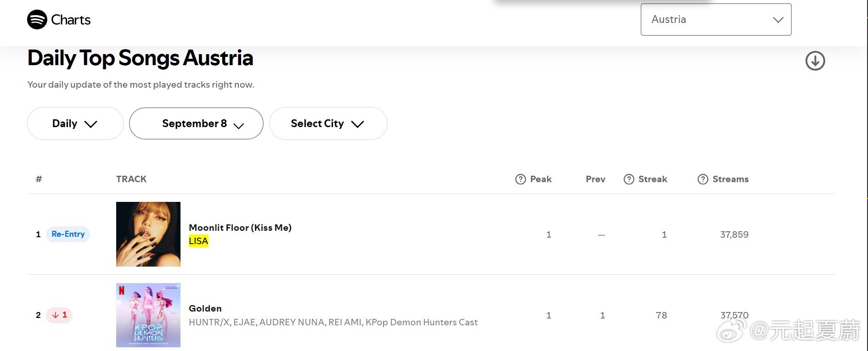Screen dimensions: 868x351
Task: Open the LISA artist link
Action: click(198, 241)
